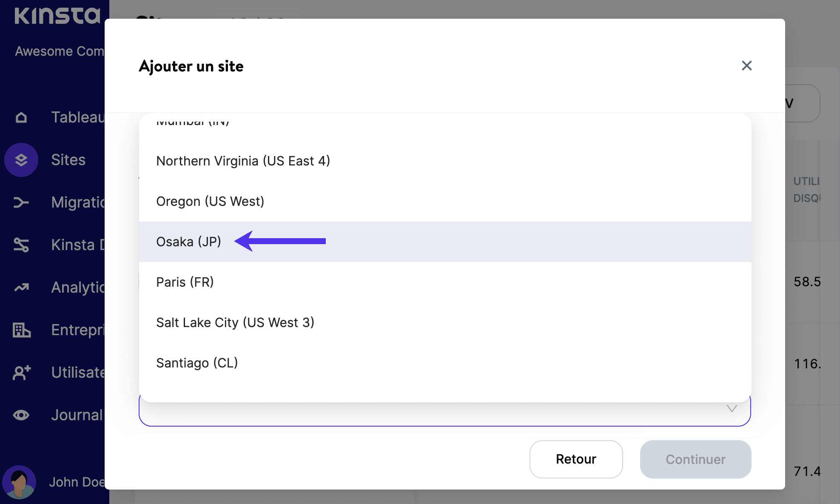840x504 pixels.
Task: Click the Analytics trend icon
Action: (x=21, y=288)
